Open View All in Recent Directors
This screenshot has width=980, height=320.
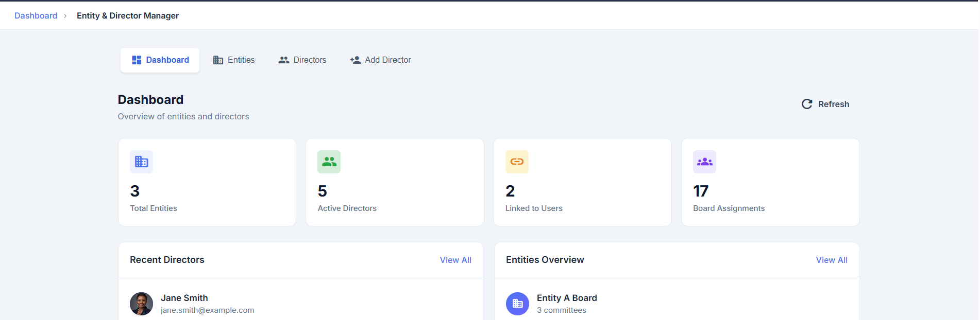[x=455, y=260]
